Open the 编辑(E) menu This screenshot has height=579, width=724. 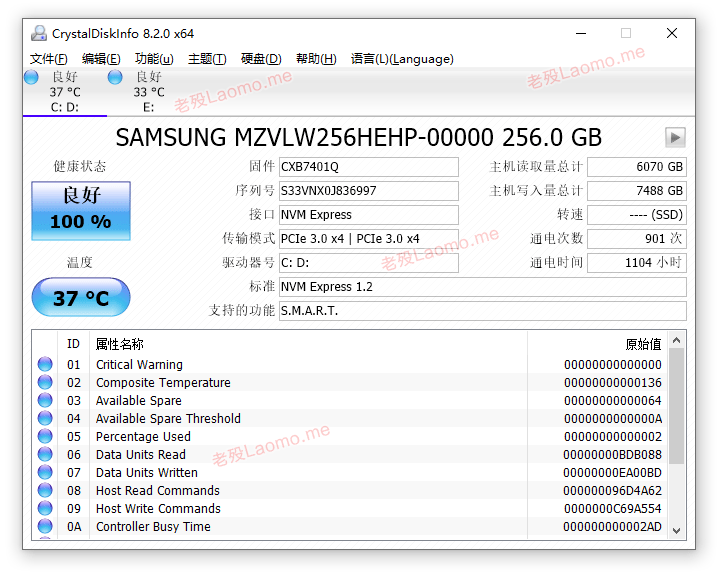click(101, 59)
